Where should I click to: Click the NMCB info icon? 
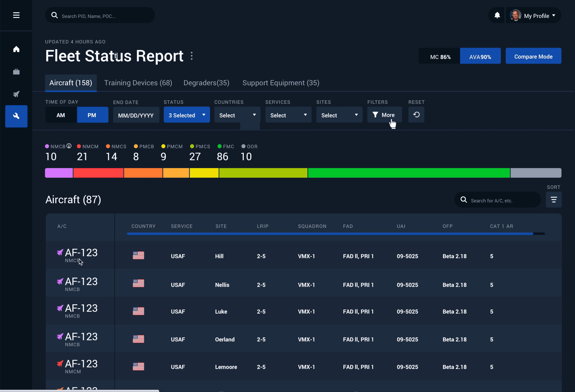69,146
